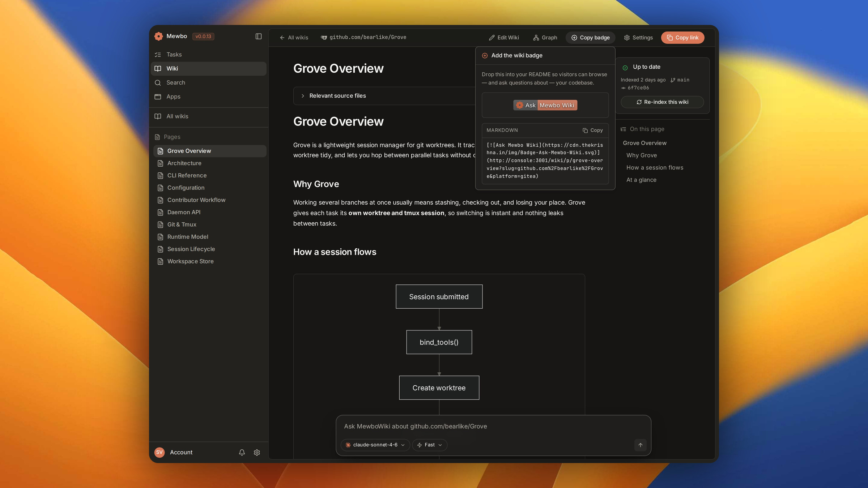Open the Runtime Model page
Image resolution: width=868 pixels, height=488 pixels.
pos(210,237)
